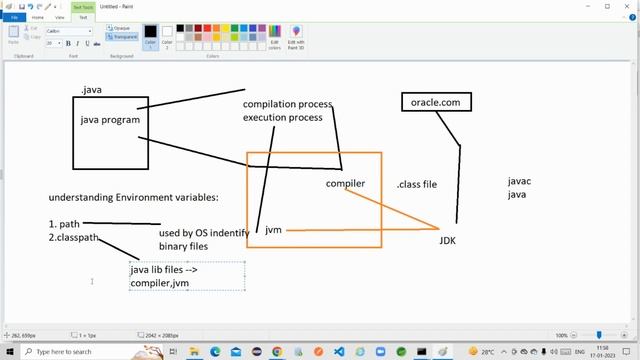Click Cut in the Clipboard group
Viewport: 640px width, 360px height.
click(31, 28)
